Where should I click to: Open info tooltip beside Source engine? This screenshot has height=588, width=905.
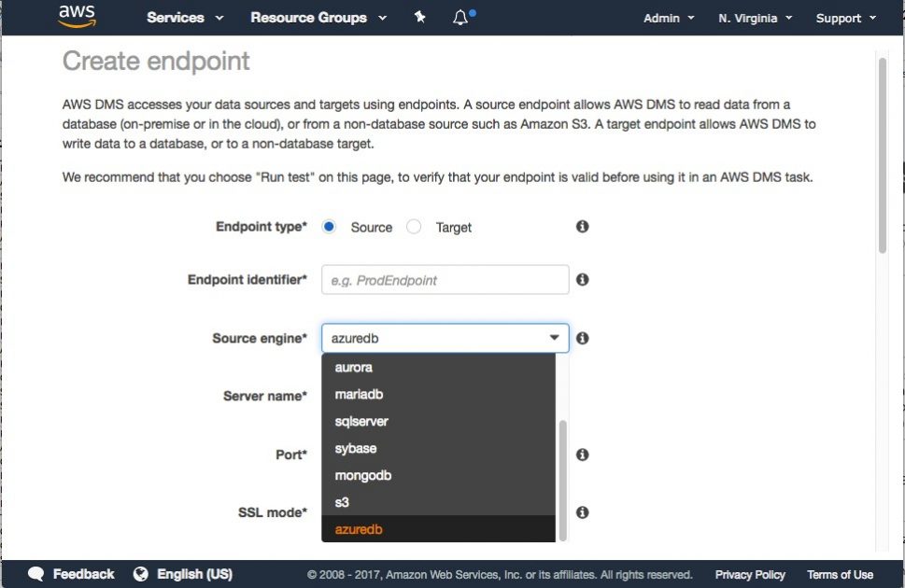click(582, 338)
